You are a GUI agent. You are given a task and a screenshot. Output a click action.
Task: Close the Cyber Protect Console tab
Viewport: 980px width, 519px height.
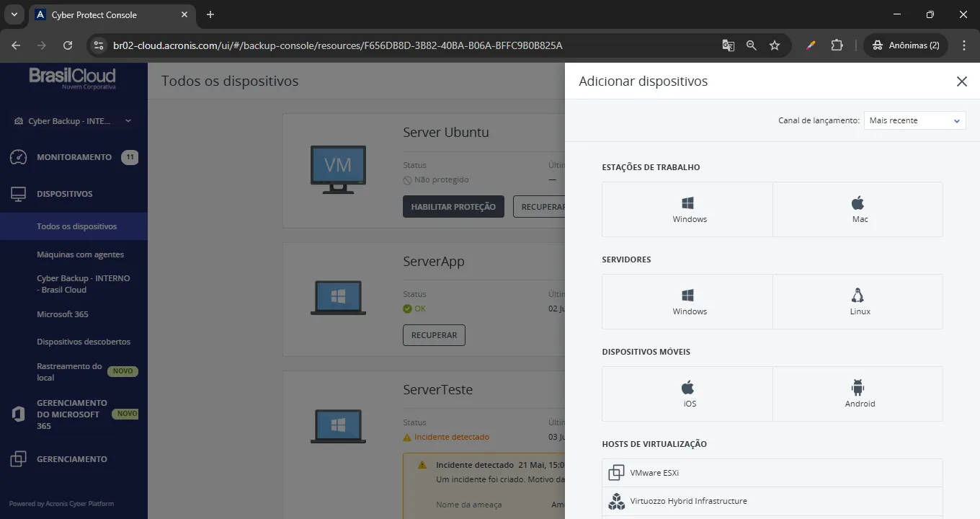184,14
